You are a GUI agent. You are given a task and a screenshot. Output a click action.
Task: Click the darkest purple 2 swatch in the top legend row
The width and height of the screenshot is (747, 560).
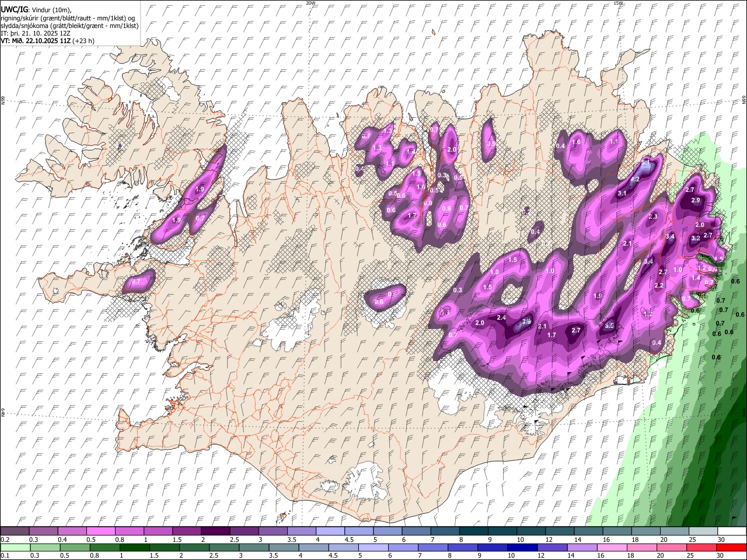[215, 531]
